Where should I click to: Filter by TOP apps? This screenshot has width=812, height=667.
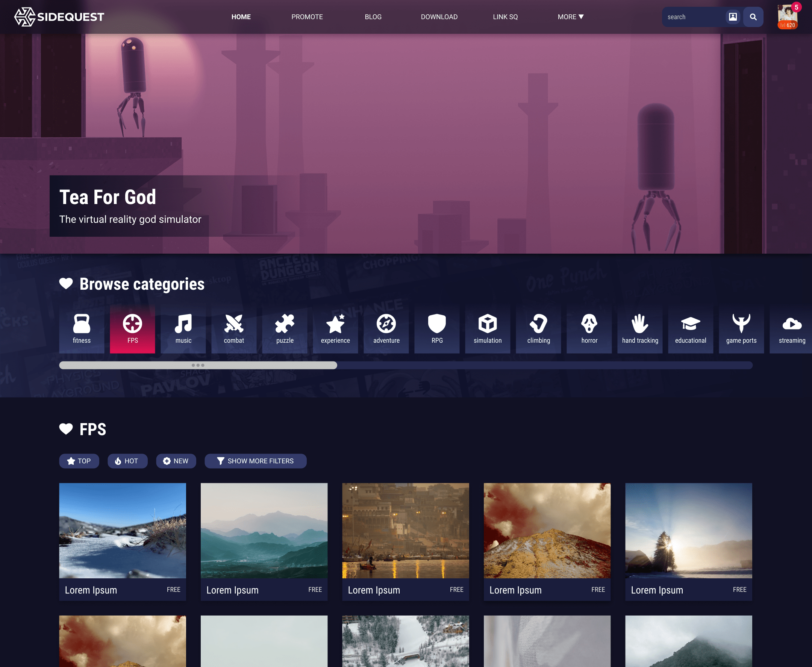click(x=79, y=461)
